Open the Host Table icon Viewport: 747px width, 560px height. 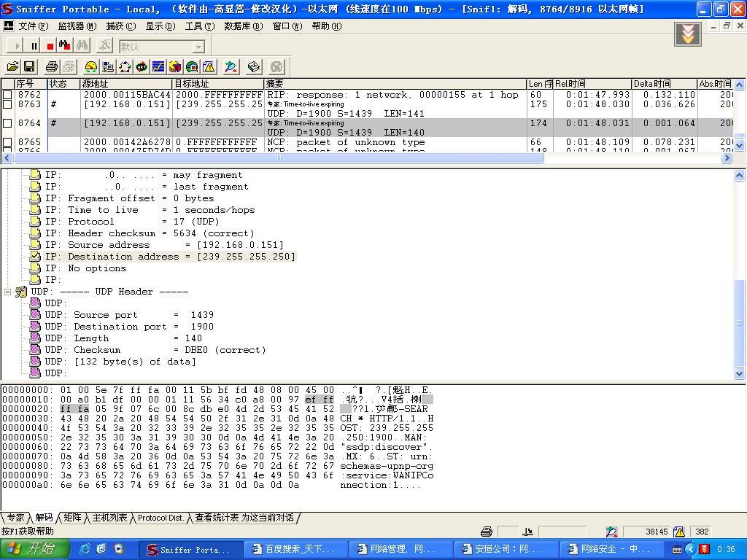point(108,67)
